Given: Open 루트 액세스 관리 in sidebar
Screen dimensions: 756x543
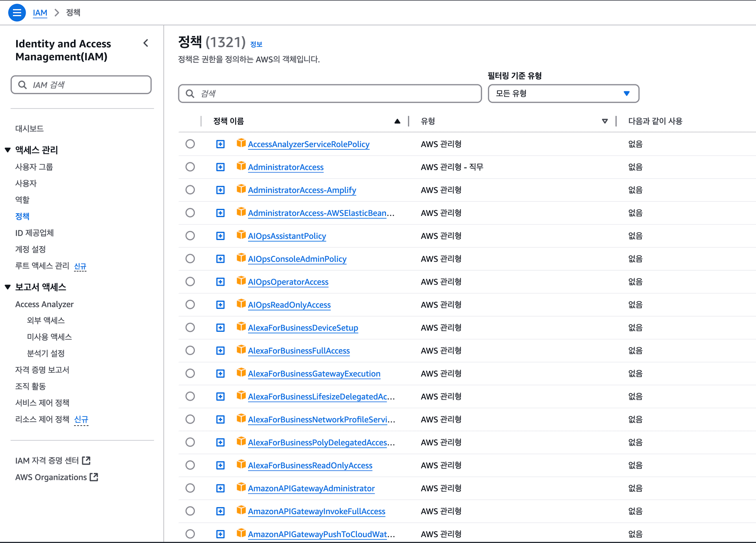Looking at the screenshot, I should [42, 266].
